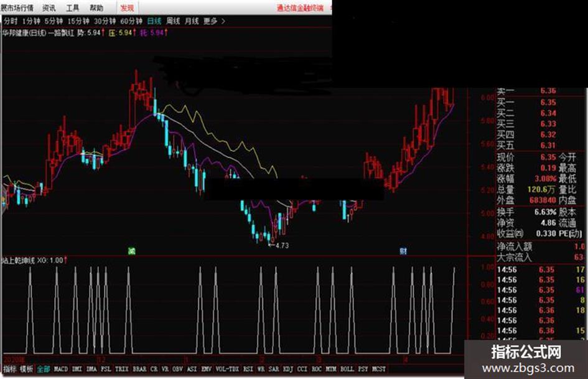The height and width of the screenshot is (379, 588).
Task: Switch indicator to BRAR
Action: pyautogui.click(x=139, y=369)
